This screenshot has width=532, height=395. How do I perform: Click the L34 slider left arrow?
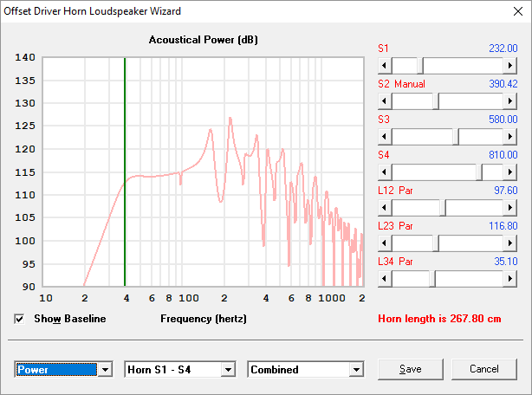pos(385,279)
